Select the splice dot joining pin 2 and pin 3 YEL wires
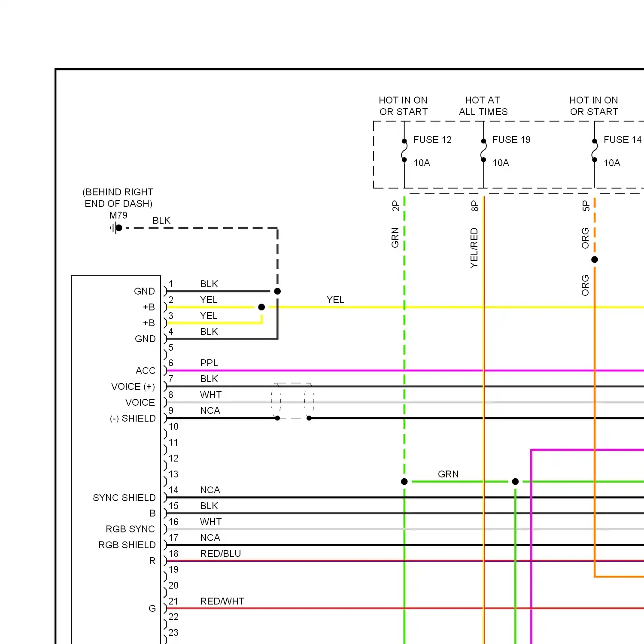Viewport: 644px width, 644px height. pyautogui.click(x=261, y=307)
